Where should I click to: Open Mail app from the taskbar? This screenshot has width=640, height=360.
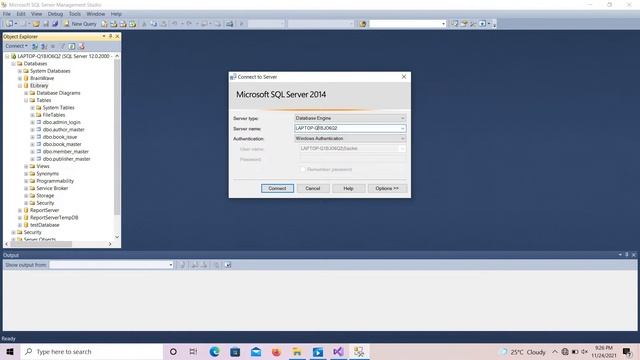click(x=256, y=351)
